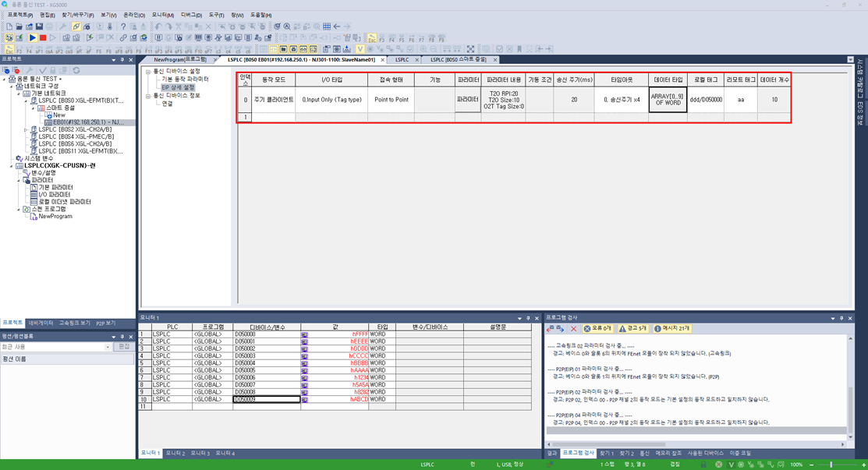Toggle the 경고 5개 warning filter

[632, 328]
